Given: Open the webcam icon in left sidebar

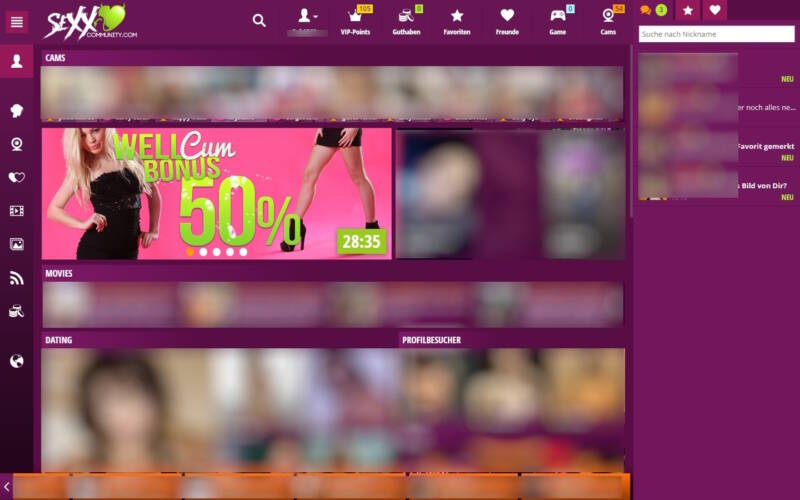Looking at the screenshot, I should [x=17, y=143].
